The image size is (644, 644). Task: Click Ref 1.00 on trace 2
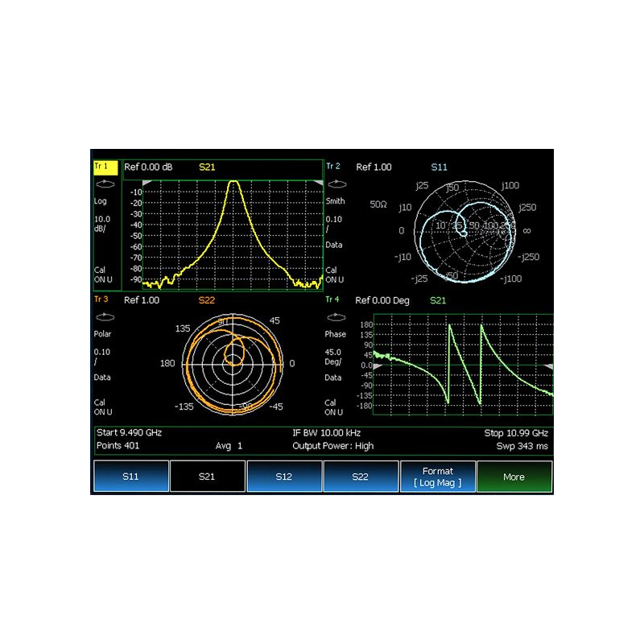[x=374, y=167]
